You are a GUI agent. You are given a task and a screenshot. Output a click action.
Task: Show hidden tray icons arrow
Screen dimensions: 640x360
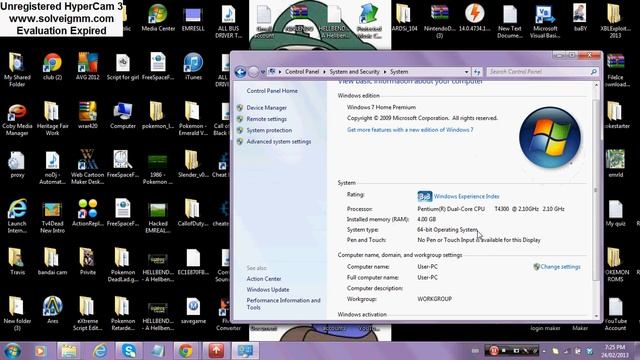pyautogui.click(x=544, y=351)
